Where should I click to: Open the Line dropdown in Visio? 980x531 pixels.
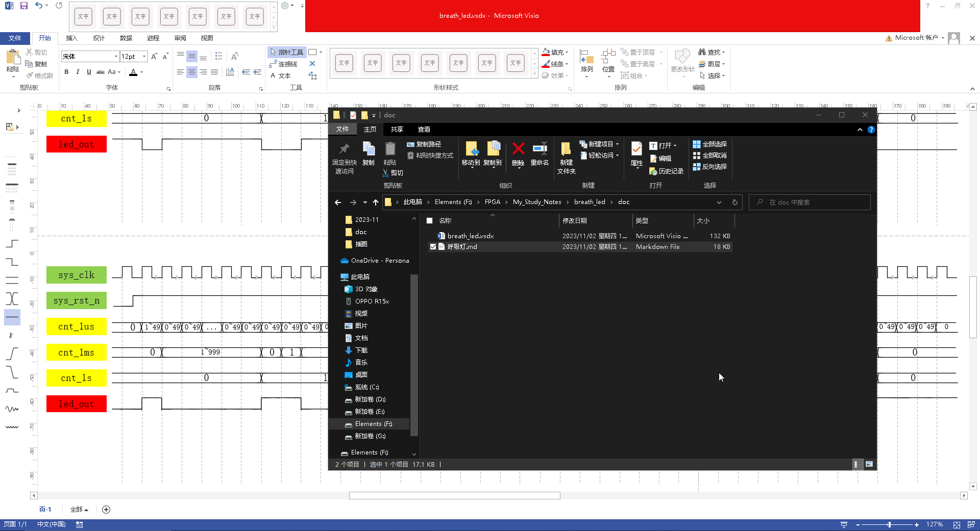click(x=567, y=64)
